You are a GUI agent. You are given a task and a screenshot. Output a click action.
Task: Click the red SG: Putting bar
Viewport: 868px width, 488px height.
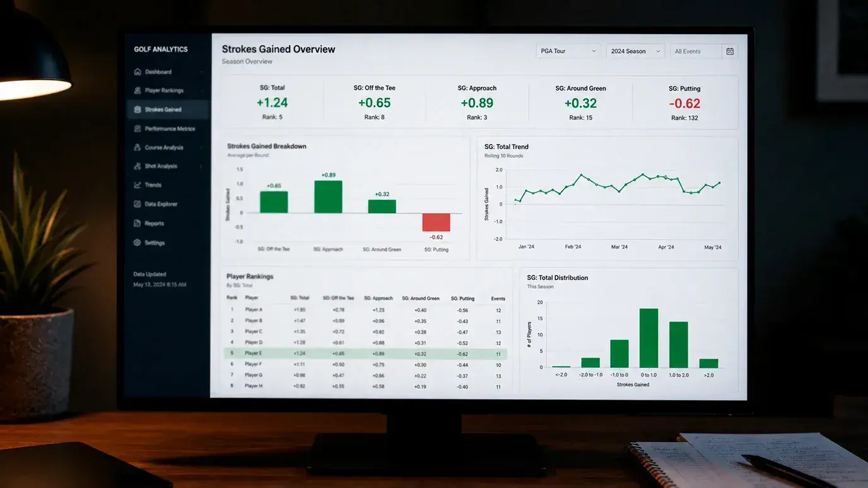[x=437, y=223]
